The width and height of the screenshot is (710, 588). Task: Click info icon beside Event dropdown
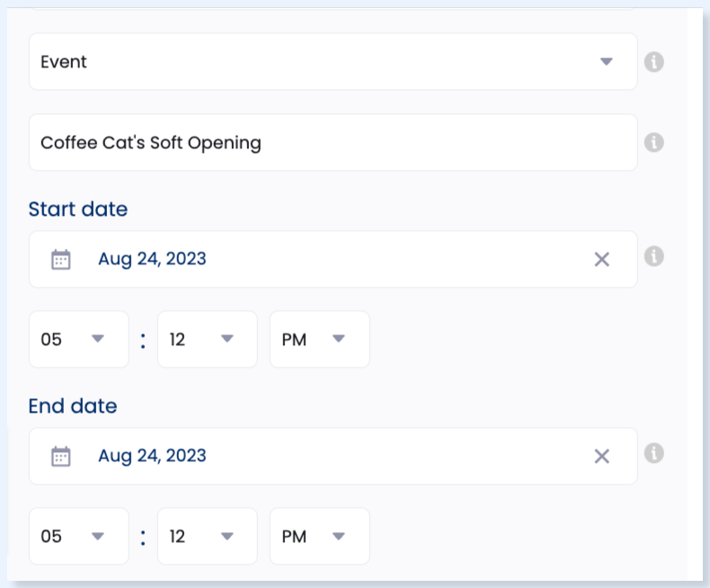654,62
